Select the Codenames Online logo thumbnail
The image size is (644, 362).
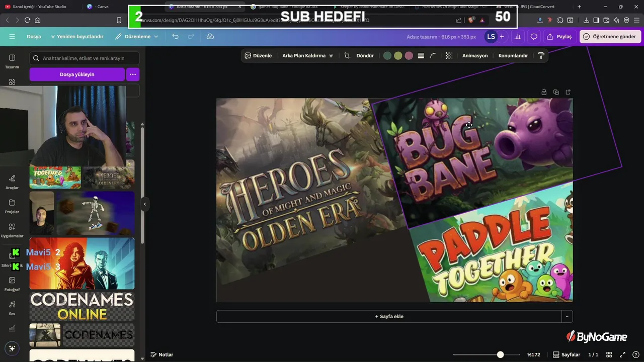pyautogui.click(x=82, y=306)
